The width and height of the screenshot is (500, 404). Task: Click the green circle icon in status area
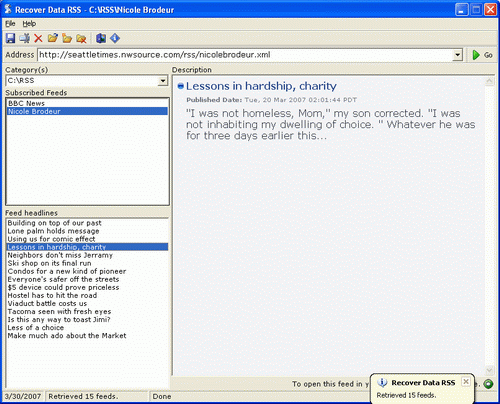click(x=488, y=384)
